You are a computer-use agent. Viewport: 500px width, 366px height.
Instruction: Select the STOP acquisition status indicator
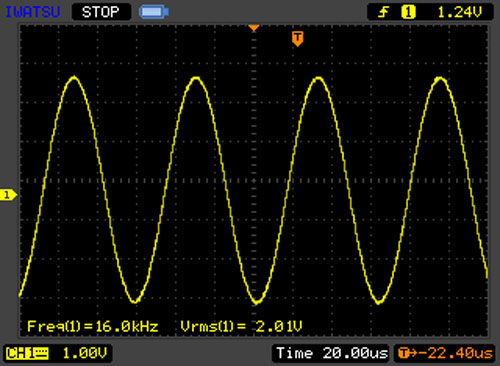coord(101,12)
